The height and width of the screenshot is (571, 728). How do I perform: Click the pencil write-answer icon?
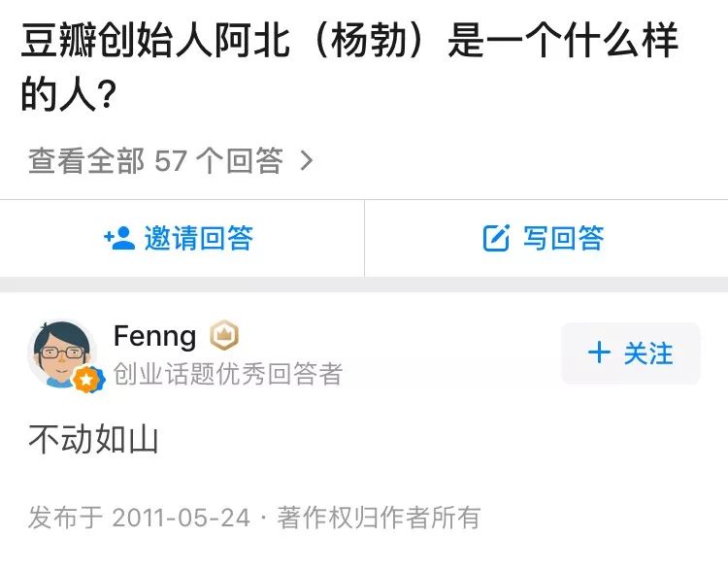coord(496,238)
